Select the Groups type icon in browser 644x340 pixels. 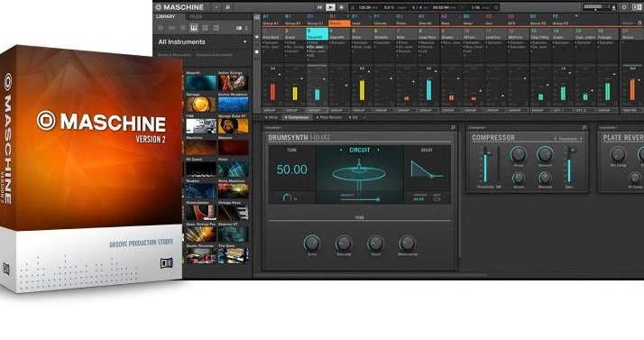(171, 28)
